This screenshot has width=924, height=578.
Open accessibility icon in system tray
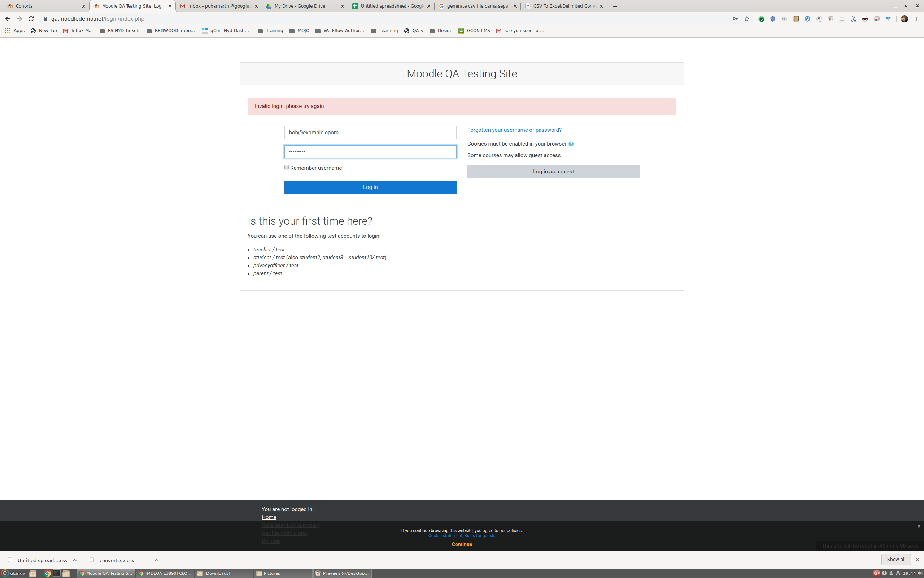coord(884,573)
